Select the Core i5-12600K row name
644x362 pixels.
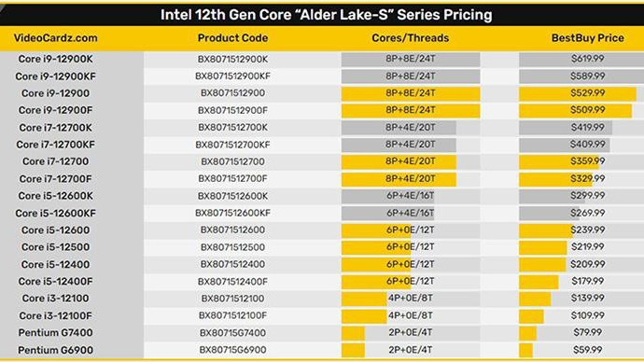tap(55, 196)
